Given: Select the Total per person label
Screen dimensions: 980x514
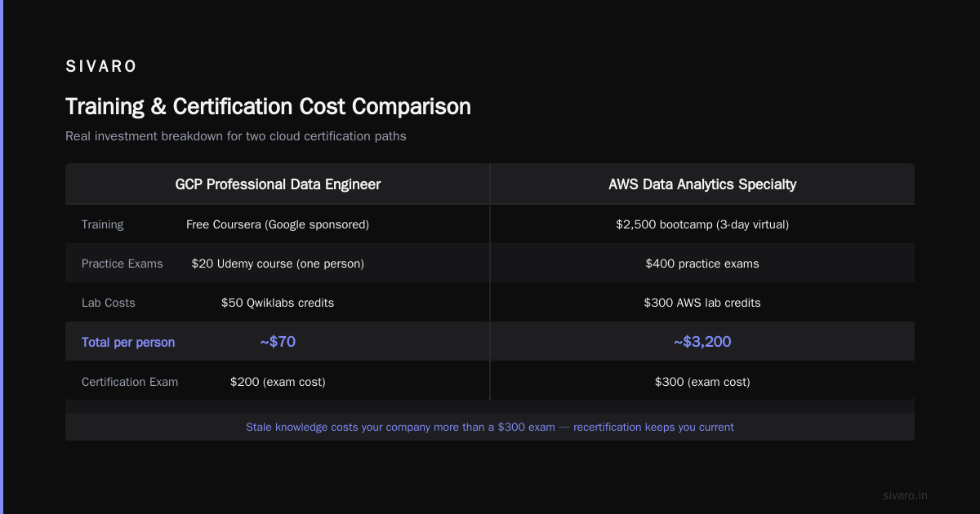Looking at the screenshot, I should click(x=128, y=343).
